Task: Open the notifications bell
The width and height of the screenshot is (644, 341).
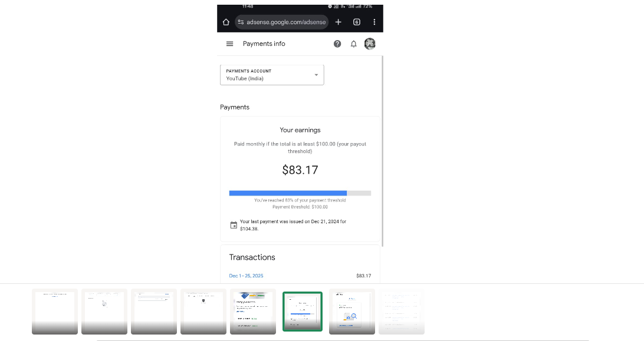Action: pos(354,44)
